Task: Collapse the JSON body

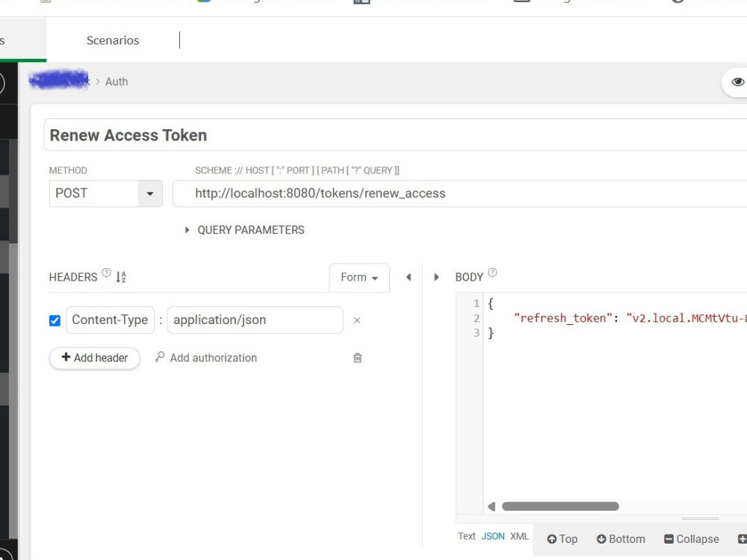Action: (x=691, y=539)
